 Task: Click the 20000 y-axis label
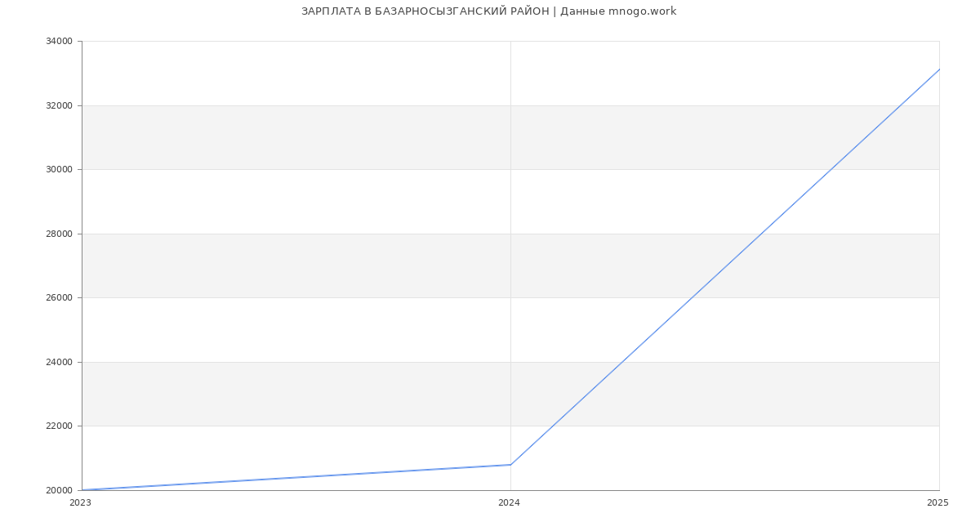pyautogui.click(x=60, y=490)
